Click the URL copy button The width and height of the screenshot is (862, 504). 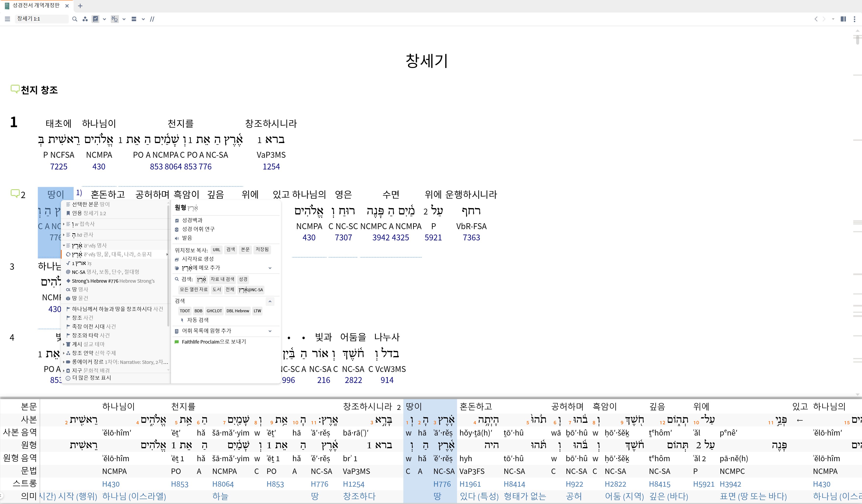click(216, 250)
